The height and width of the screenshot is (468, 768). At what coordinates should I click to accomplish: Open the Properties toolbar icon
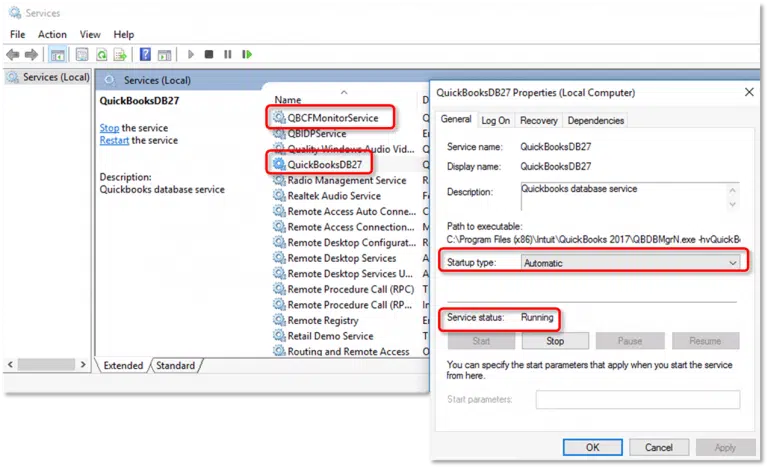tap(82, 54)
